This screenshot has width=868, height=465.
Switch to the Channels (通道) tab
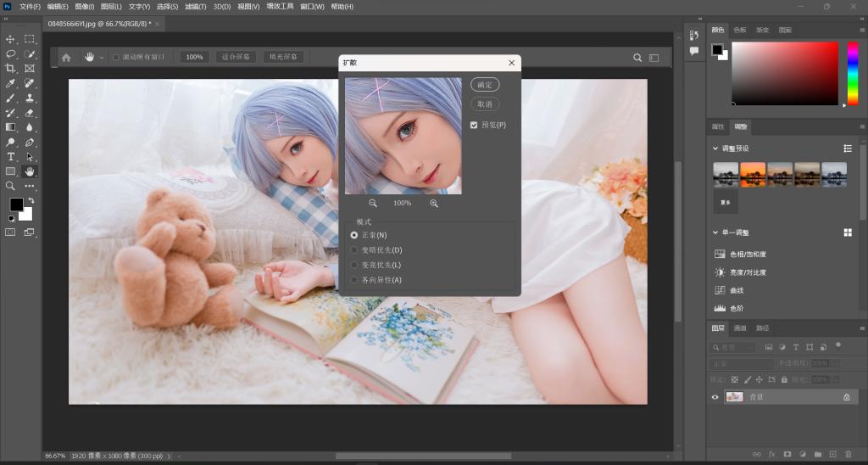740,328
